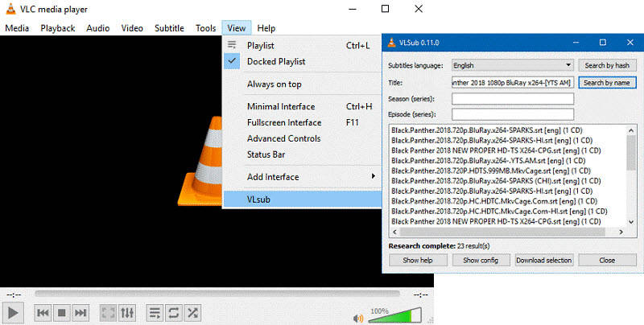644x325 pixels.
Task: Show Advanced Controls
Action: (x=303, y=138)
